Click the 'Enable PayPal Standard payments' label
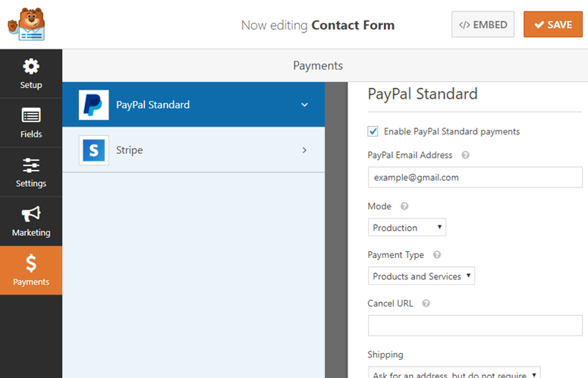 [x=451, y=131]
